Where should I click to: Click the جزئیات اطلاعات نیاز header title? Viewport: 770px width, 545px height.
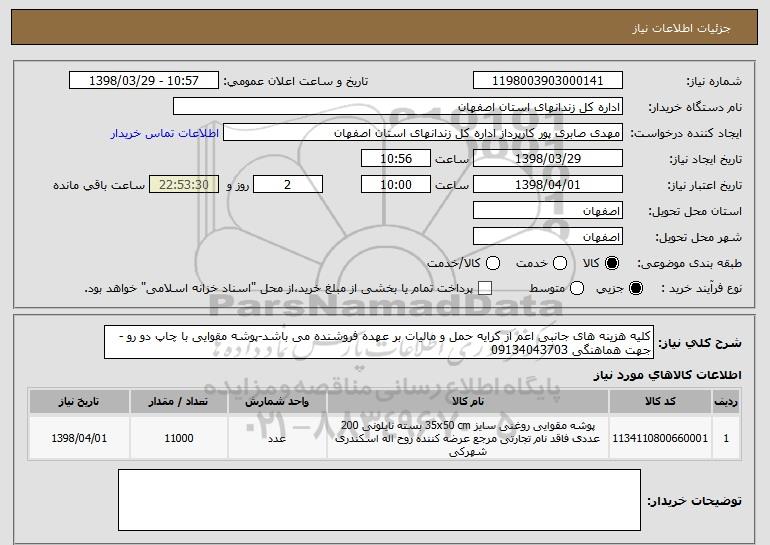coord(681,28)
